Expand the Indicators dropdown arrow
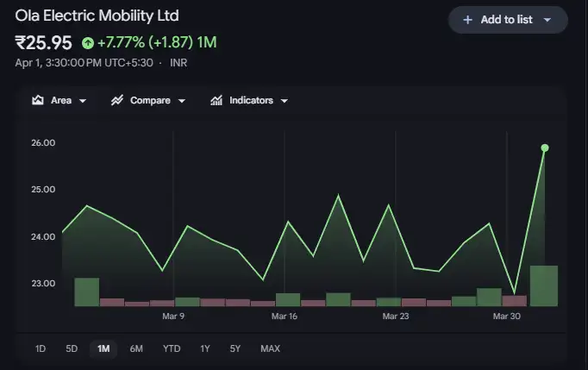The height and width of the screenshot is (370, 588). click(285, 101)
